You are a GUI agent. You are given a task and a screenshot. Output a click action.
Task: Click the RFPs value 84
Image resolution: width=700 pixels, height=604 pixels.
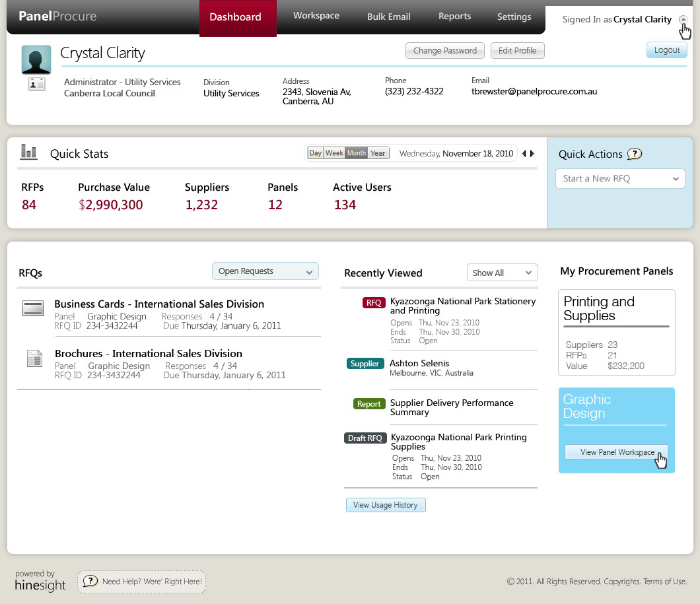[x=29, y=205]
